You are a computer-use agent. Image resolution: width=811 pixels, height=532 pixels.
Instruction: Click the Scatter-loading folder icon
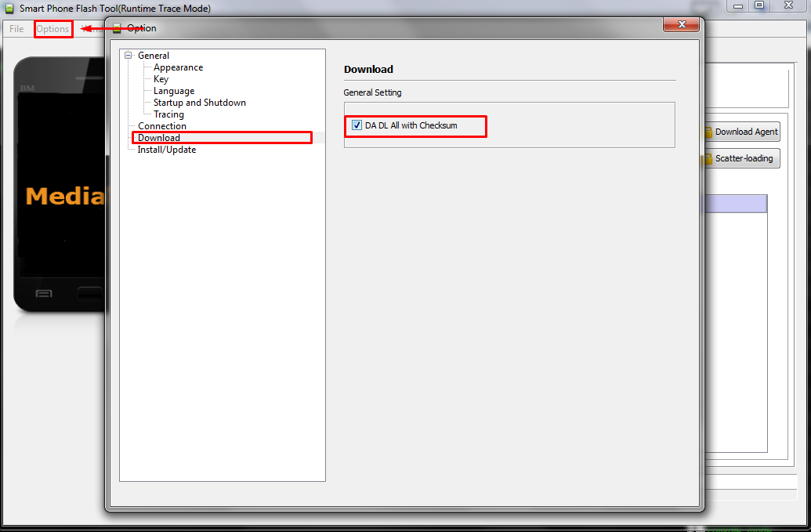(x=708, y=159)
